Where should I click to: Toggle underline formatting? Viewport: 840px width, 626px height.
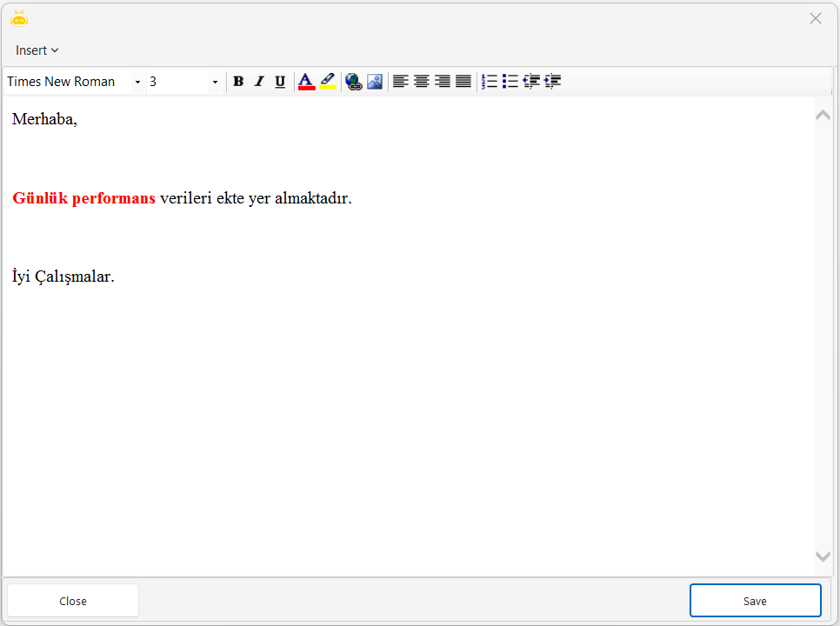click(x=280, y=82)
